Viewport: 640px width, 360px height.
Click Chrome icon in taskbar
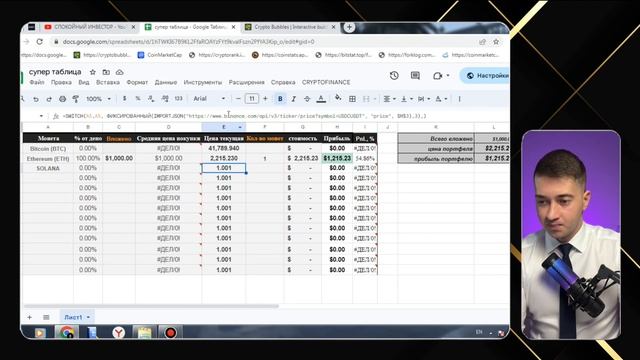click(x=67, y=333)
